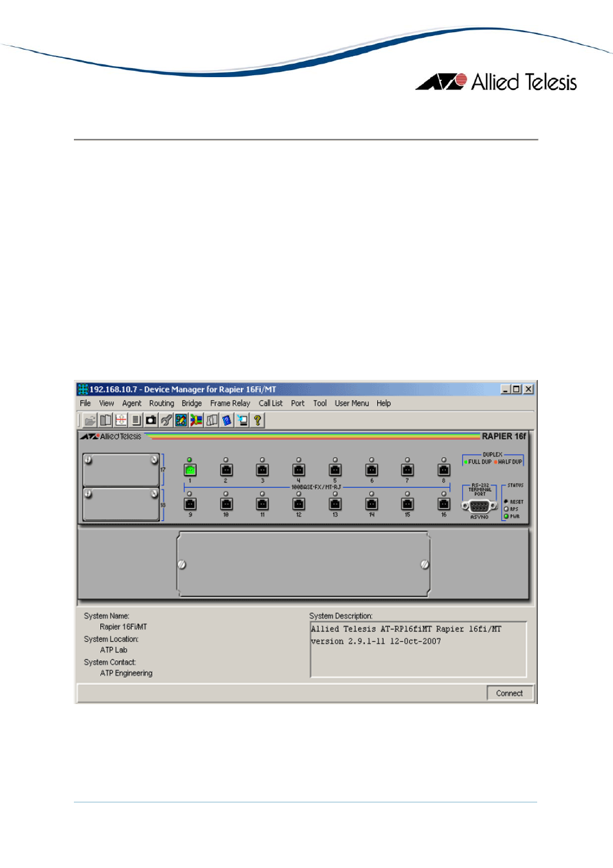Click the 'ATP Engineering' system contact value
613x868 pixels.
point(126,673)
